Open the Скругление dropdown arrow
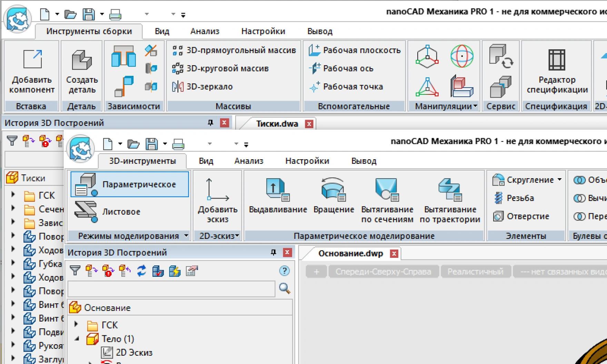This screenshot has height=364, width=607. 559,180
